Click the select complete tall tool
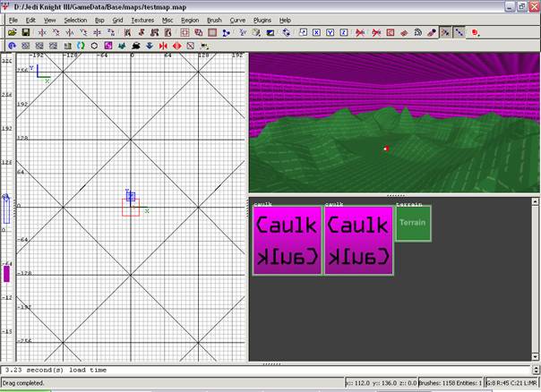Image resolution: width=541 pixels, height=392 pixels. click(x=127, y=32)
